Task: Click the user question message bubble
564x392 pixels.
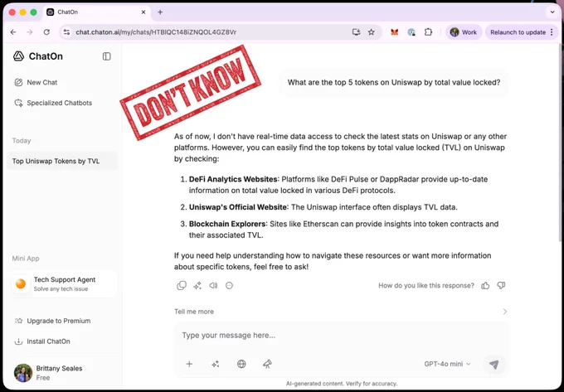Action: 394,82
